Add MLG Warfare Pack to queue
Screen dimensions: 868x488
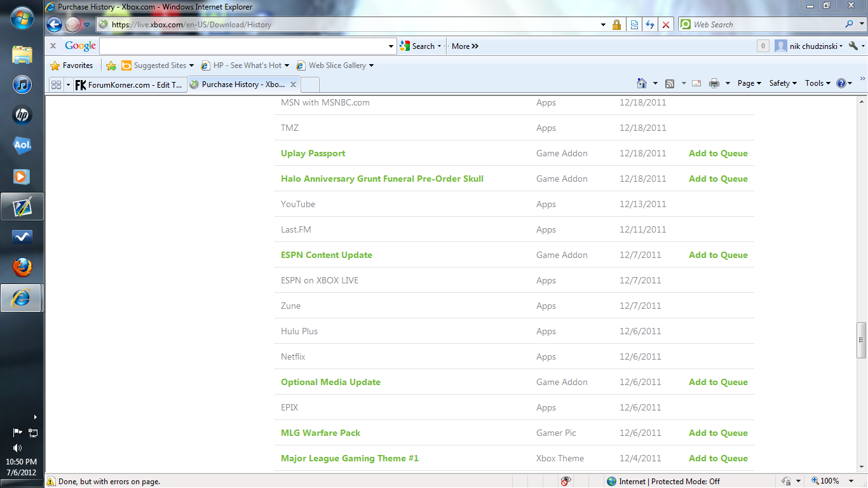718,433
